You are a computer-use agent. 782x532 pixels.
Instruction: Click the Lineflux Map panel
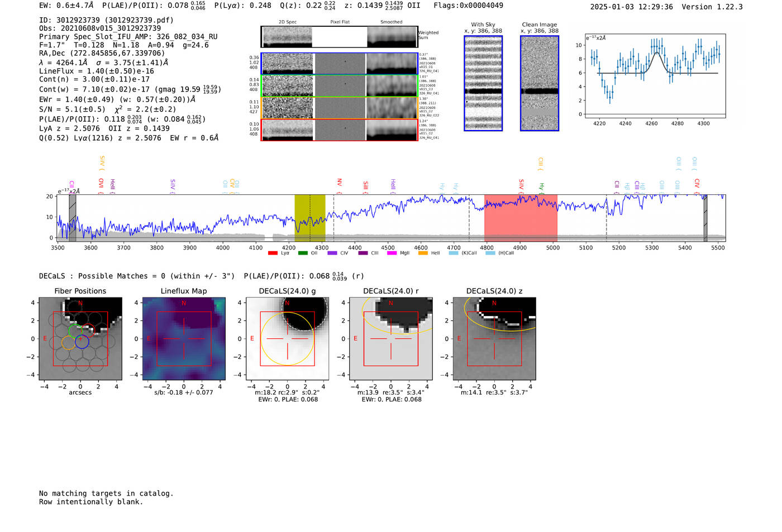pyautogui.click(x=184, y=339)
